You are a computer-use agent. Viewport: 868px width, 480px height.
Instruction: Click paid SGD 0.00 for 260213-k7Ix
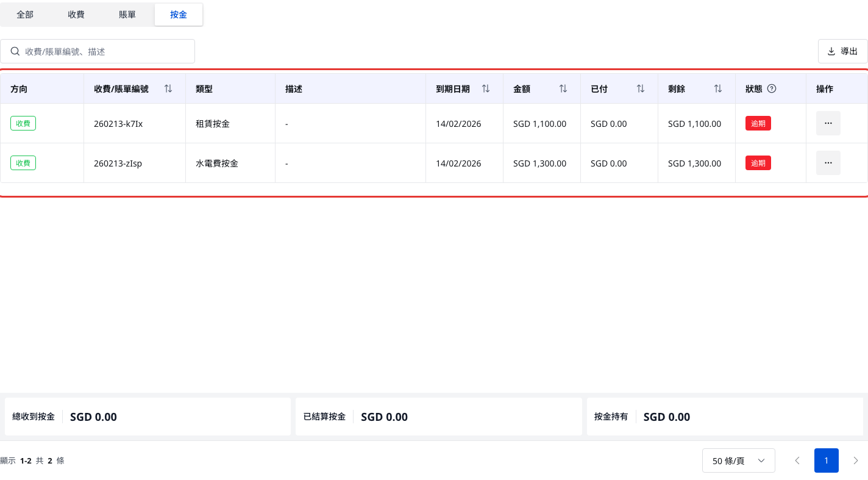coord(608,124)
